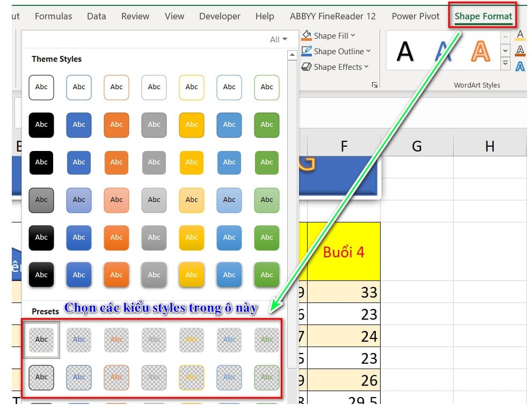Select the black plain WordArt style A
Image resolution: width=532 pixels, height=411 pixels.
pyautogui.click(x=405, y=52)
